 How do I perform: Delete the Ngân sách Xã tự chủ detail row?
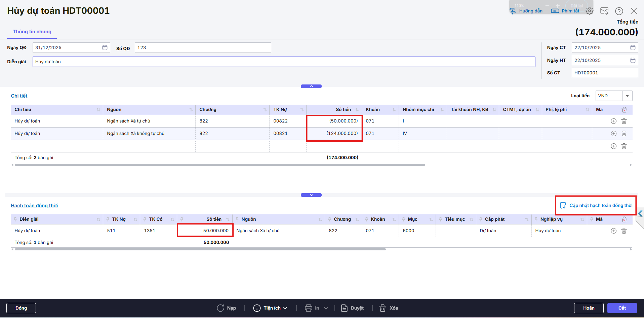[x=624, y=121]
